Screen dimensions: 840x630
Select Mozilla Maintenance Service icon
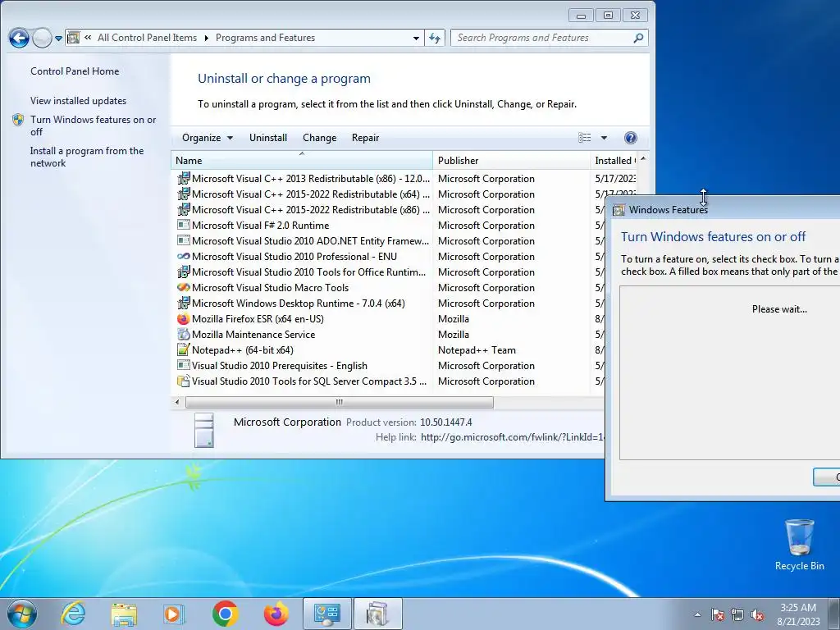(184, 335)
